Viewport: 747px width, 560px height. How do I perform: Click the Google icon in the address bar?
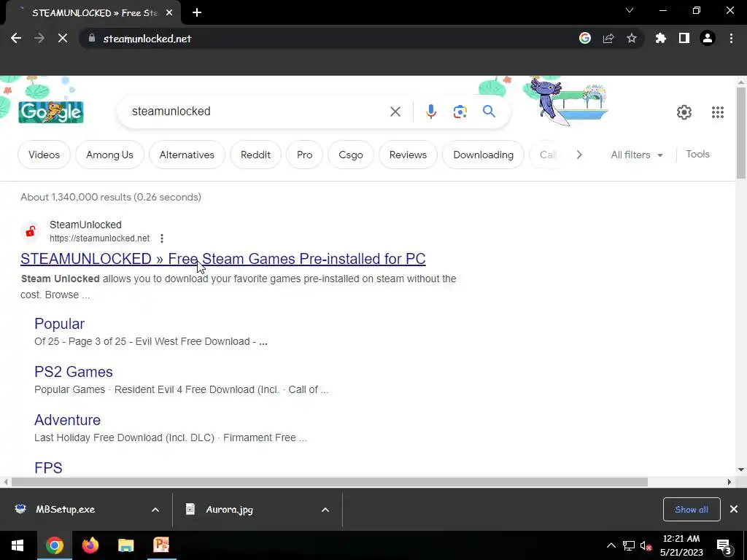click(x=585, y=38)
